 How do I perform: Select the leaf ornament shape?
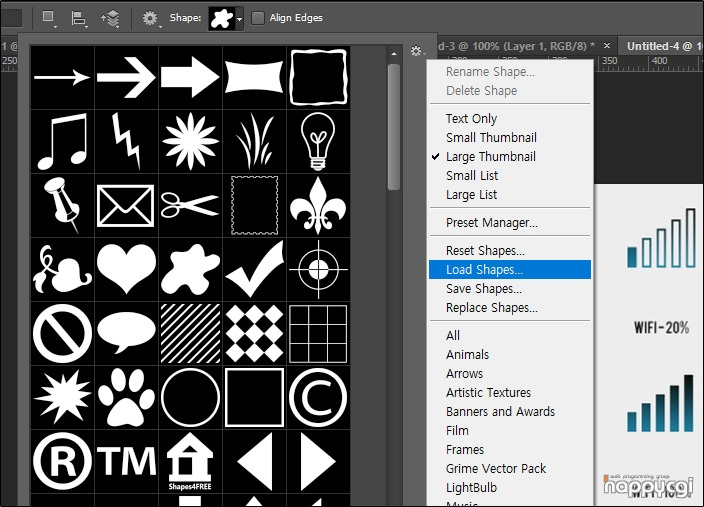pos(62,269)
